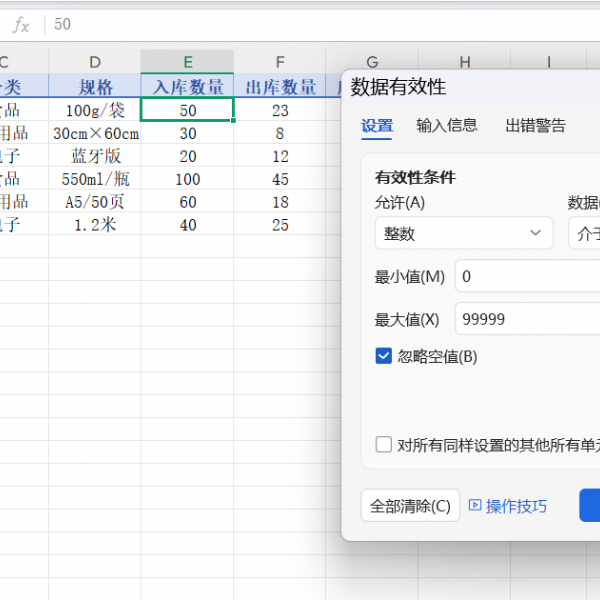Viewport: 600px width, 600px height.
Task: Select the 设置 tab
Action: click(x=377, y=126)
